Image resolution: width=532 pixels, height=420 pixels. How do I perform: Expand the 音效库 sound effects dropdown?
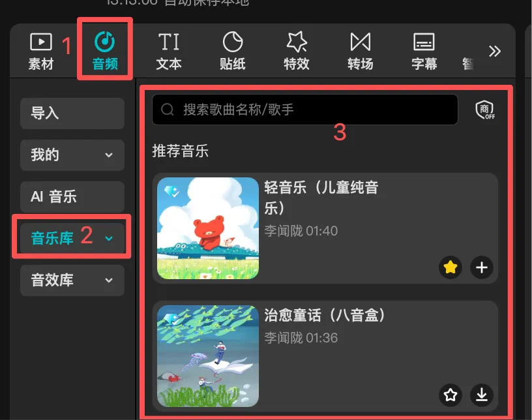[72, 280]
